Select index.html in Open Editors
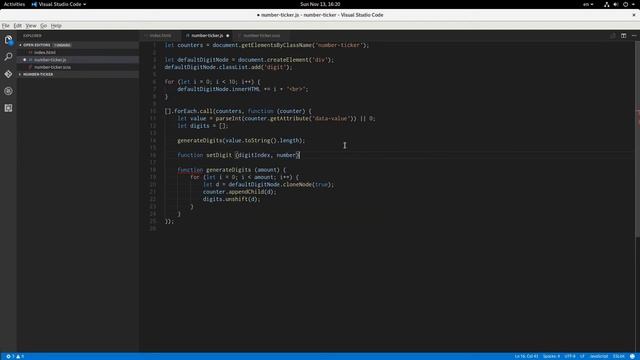The image size is (640, 360). [78, 52]
